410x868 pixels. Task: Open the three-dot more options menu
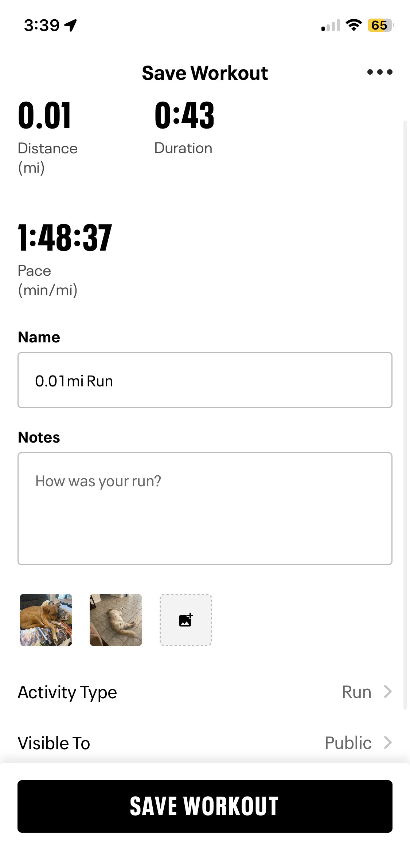(x=380, y=72)
